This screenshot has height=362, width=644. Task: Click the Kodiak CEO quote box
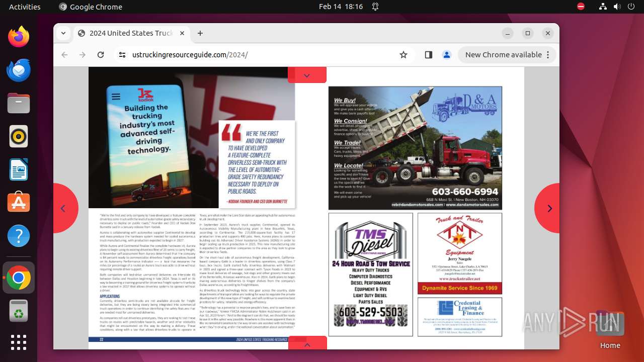pos(257,164)
